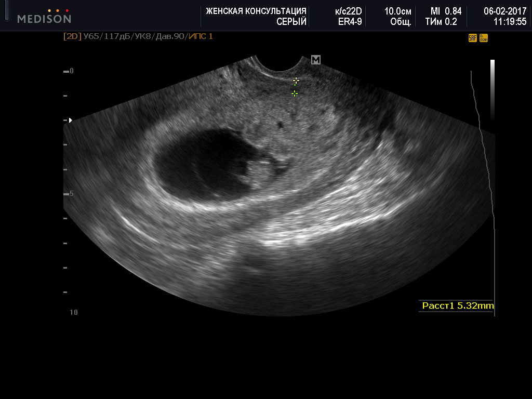Click the 'Общ.' preset label
Viewport: 532px width, 399px height.
(401, 22)
